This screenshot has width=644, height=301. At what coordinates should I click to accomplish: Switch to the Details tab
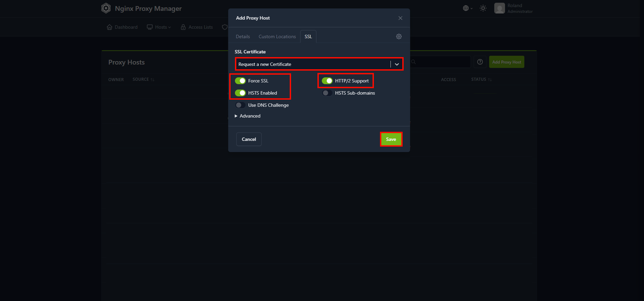243,36
